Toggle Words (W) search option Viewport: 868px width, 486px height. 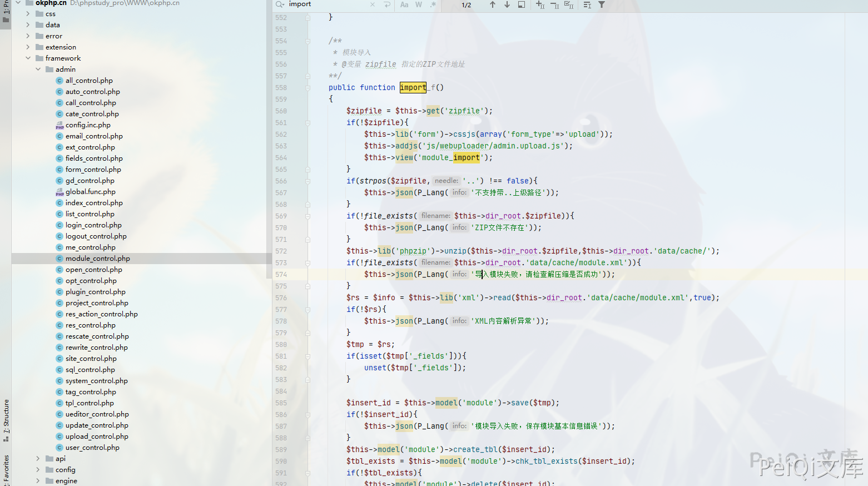[419, 4]
